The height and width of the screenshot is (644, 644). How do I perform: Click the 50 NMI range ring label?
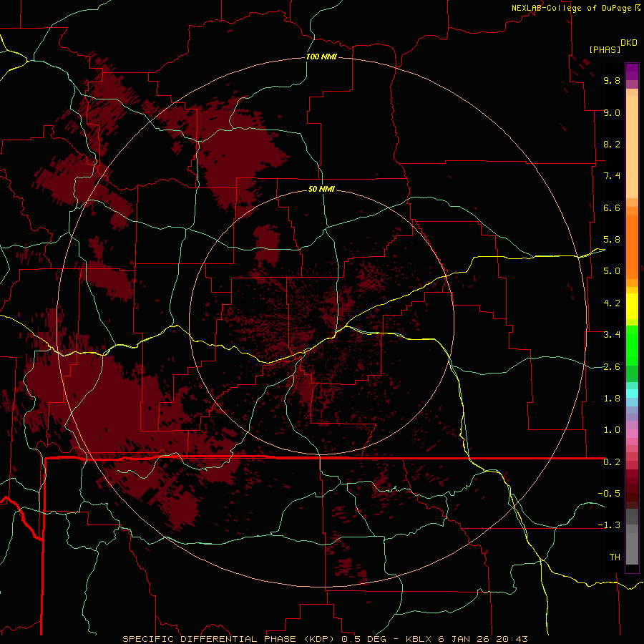[321, 189]
